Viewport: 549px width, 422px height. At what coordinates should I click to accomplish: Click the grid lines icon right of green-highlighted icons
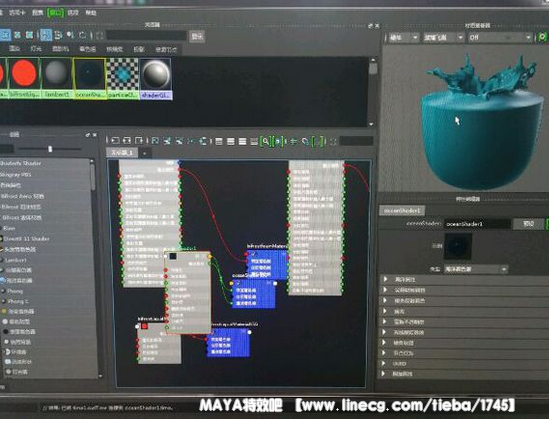[x=294, y=141]
